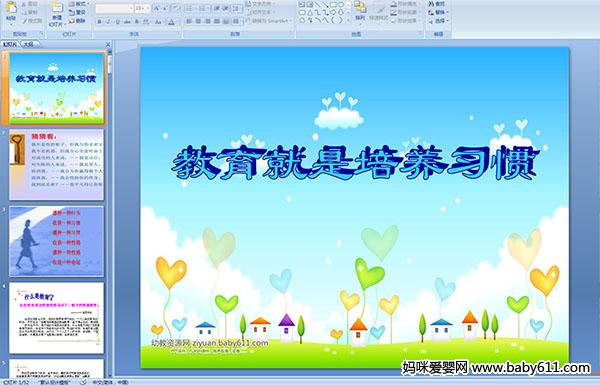Toggle italic formatting
The image size is (600, 385).
pos(108,22)
